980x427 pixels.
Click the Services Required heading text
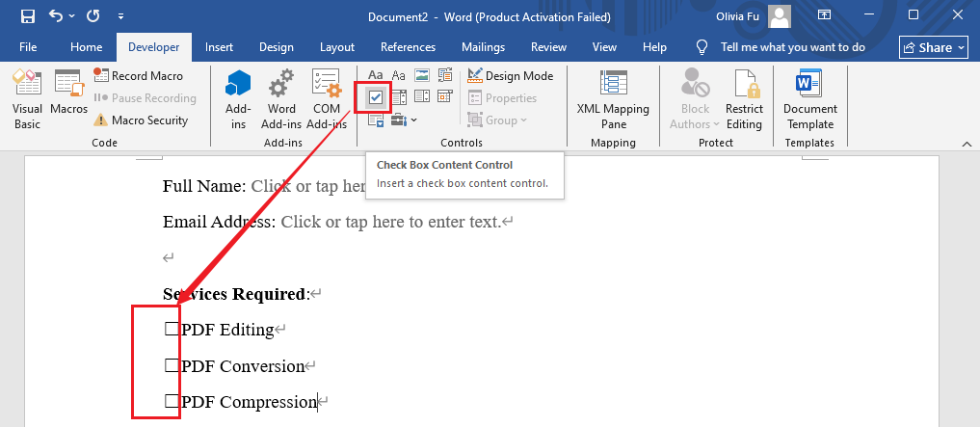[234, 294]
